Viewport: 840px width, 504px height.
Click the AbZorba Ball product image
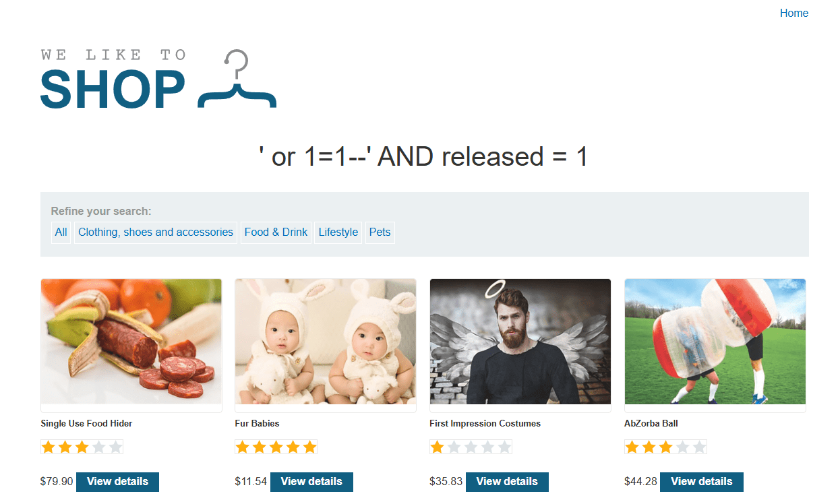point(715,342)
